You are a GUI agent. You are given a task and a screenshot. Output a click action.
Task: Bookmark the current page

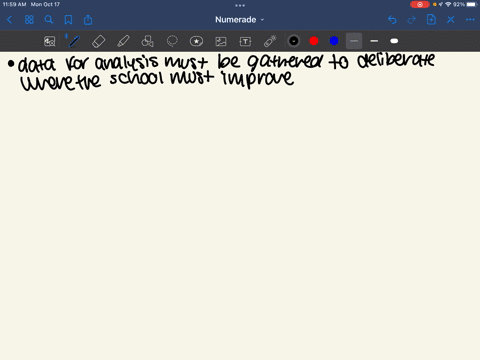68,20
